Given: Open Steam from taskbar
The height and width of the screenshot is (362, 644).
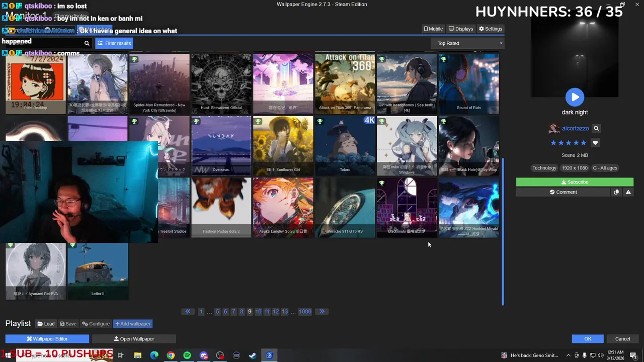Looking at the screenshot, I should click(253, 355).
